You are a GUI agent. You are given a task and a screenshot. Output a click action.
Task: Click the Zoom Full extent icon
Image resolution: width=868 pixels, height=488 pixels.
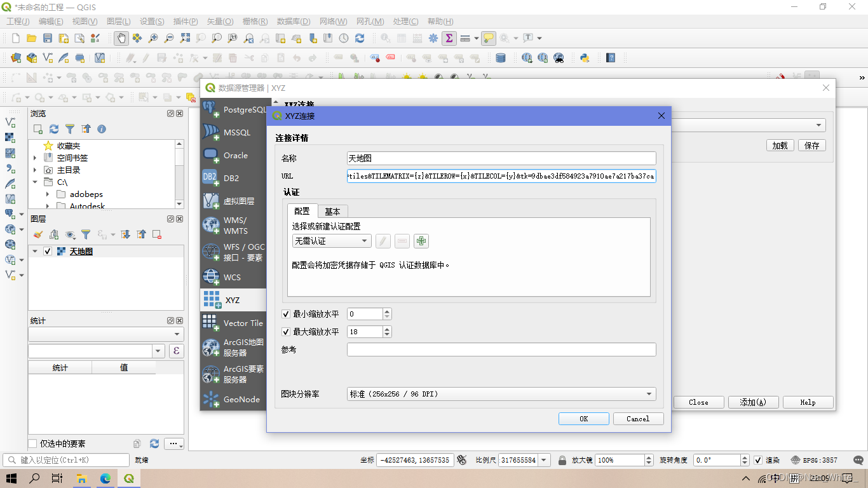[185, 38]
